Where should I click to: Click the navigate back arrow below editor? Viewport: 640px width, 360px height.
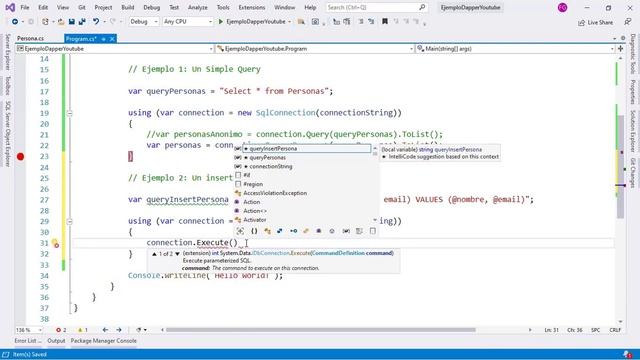coord(105,330)
